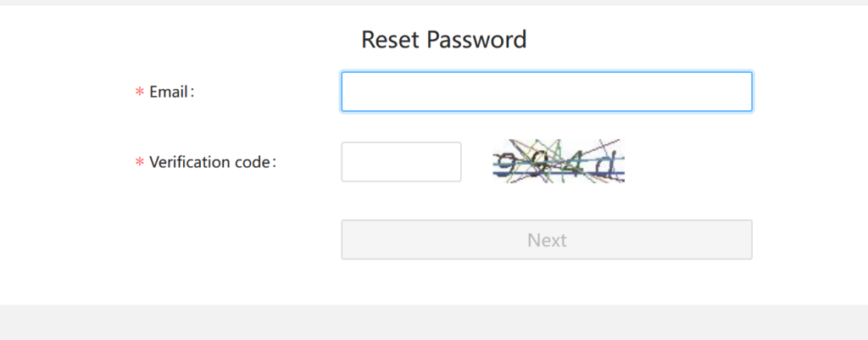Click the letter d in the captcha
868x340 pixels.
coord(605,164)
